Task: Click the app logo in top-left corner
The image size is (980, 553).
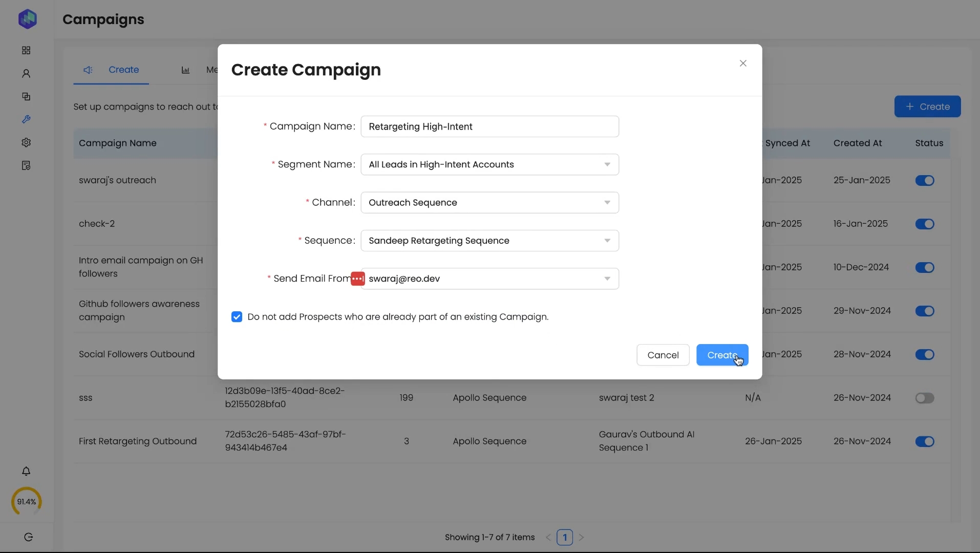Action: coord(28,19)
